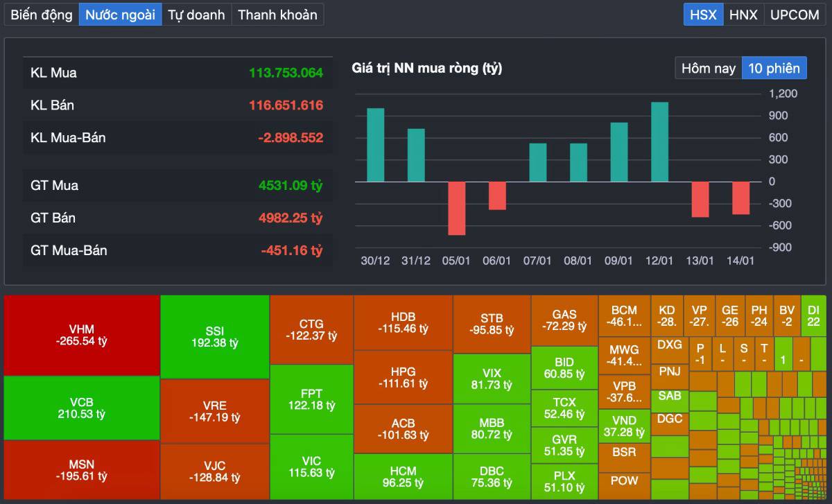Select the GAS -72.29 tỷ tile
Image resolution: width=832 pixels, height=504 pixels.
[564, 320]
